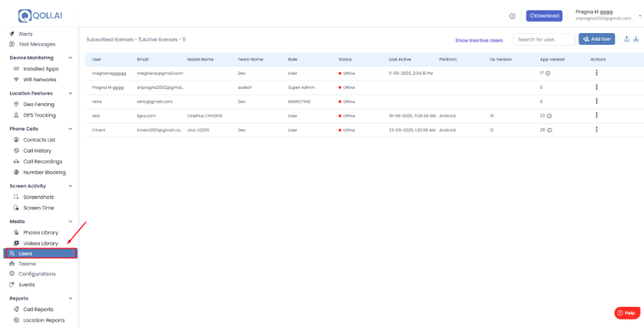
Task: Click the Add User button
Action: point(596,39)
